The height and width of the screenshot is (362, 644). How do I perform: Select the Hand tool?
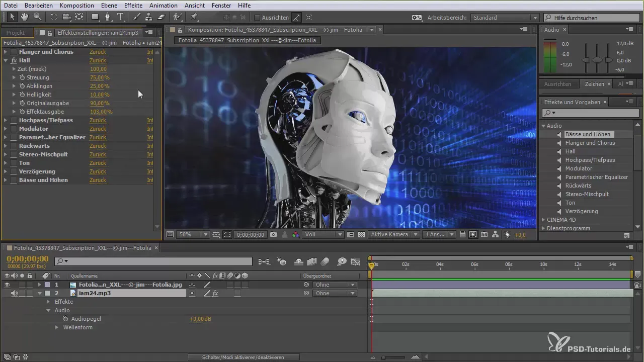coord(25,17)
